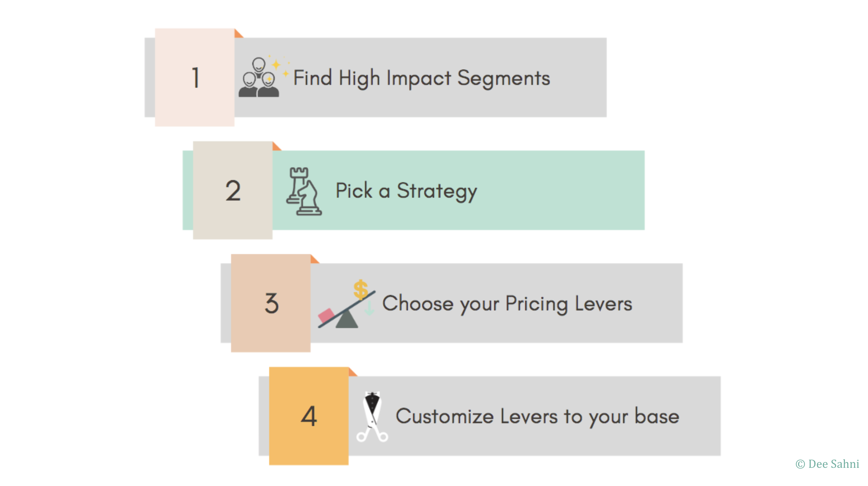This screenshot has height=486, width=868.
Task: Select the number 3 step tile
Action: coord(271,303)
